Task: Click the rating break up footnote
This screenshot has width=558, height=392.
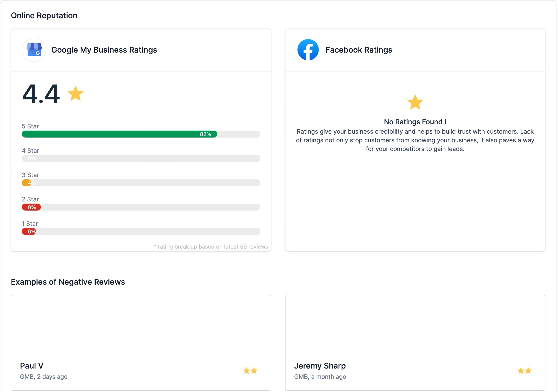Action: click(211, 247)
